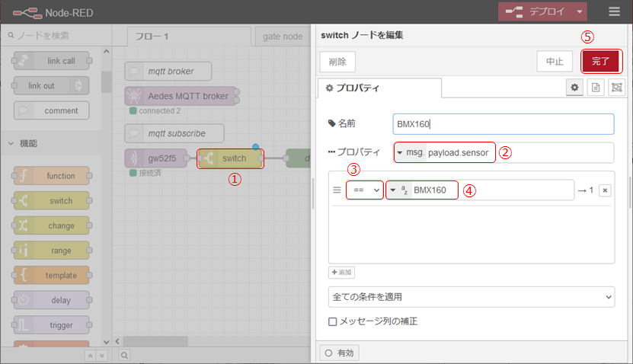633x364 pixels.
Task: Click the 名前 name input field
Action: coord(504,123)
